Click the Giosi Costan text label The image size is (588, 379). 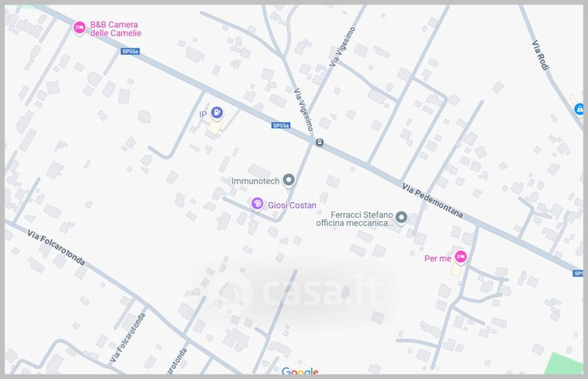[x=292, y=206]
